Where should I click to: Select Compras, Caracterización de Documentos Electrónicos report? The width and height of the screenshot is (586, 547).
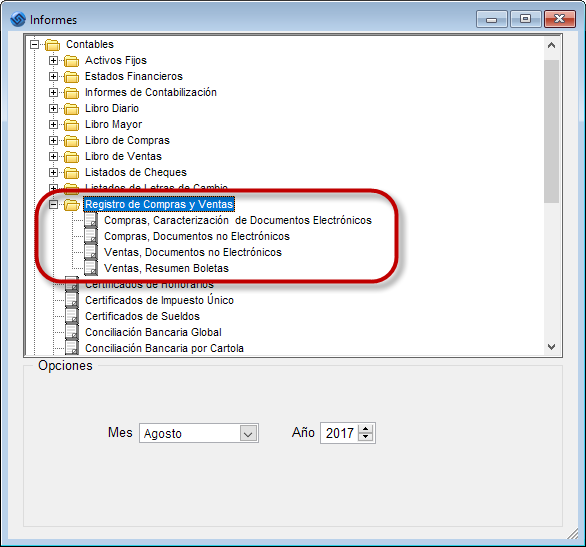pyautogui.click(x=238, y=220)
